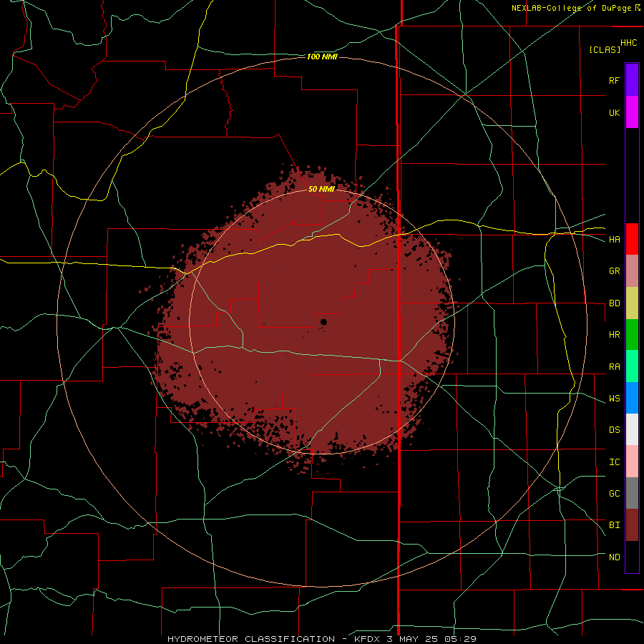Click the BI dark red swatch
This screenshot has height=644, width=644.
coord(632,525)
